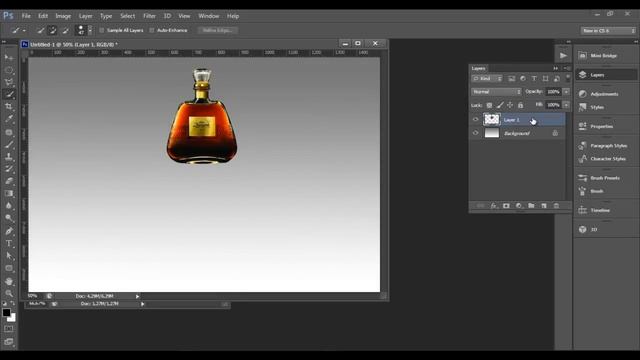Open the Window menu
The height and width of the screenshot is (360, 640).
tap(209, 16)
